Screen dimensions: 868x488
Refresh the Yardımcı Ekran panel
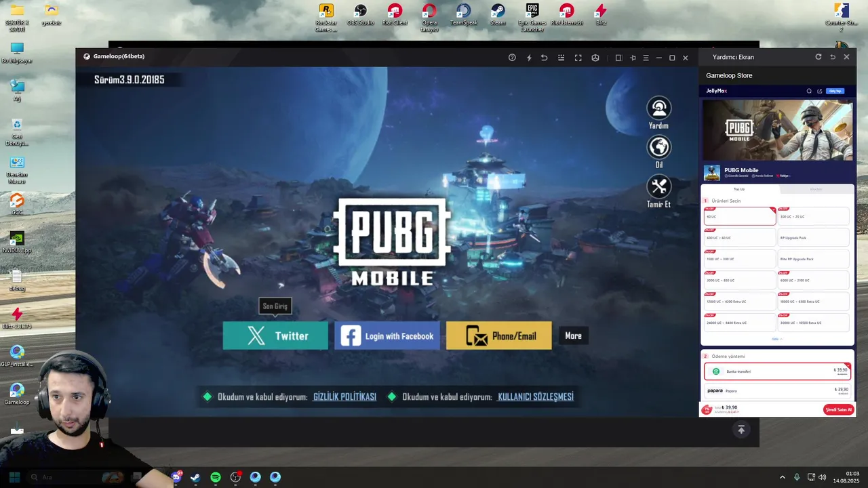tap(818, 57)
